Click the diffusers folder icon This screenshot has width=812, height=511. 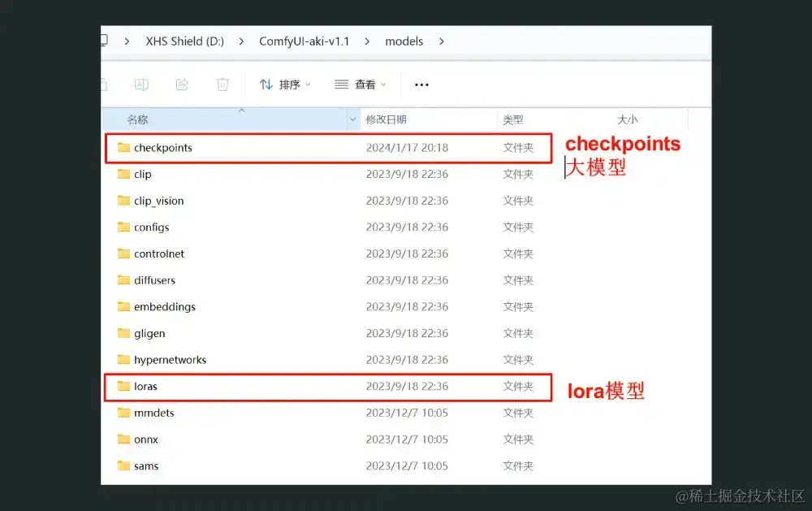(x=123, y=279)
